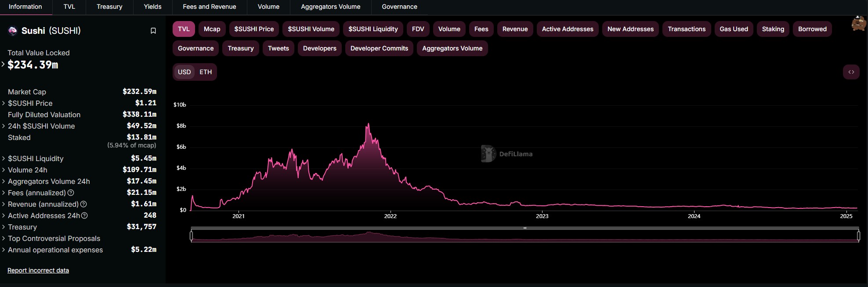This screenshot has height=287, width=868.
Task: Click the 2023 x-axis label
Action: point(542,216)
